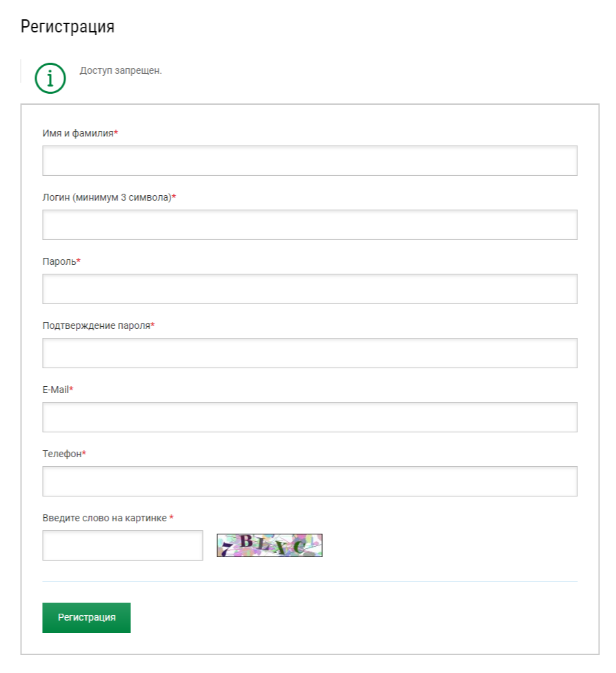Click the Введите слово на картинке label

coord(104,518)
